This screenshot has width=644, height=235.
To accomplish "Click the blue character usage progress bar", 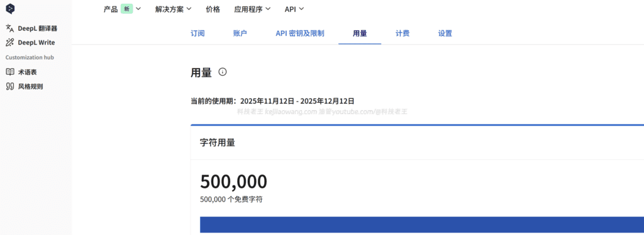I will (x=422, y=225).
